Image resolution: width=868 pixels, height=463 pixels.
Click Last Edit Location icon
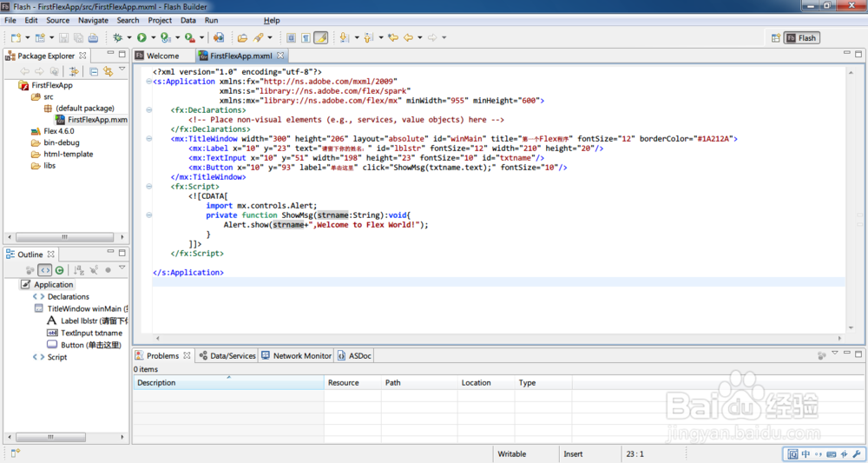click(x=393, y=37)
